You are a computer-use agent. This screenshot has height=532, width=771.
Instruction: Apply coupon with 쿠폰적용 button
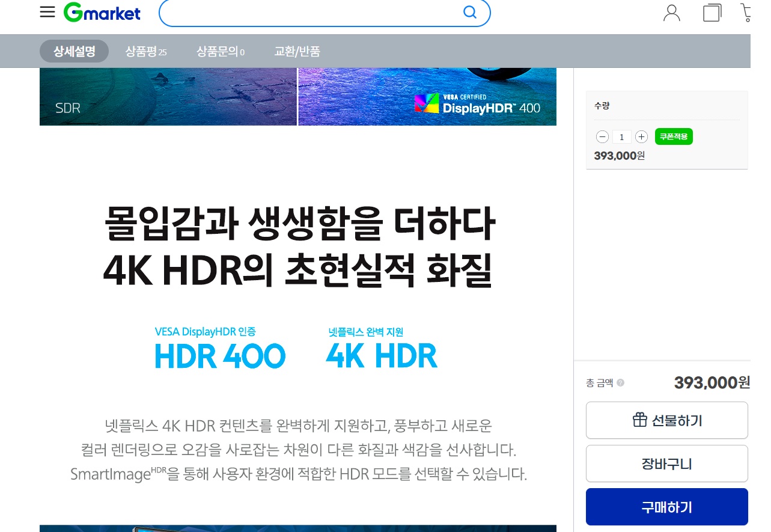674,137
